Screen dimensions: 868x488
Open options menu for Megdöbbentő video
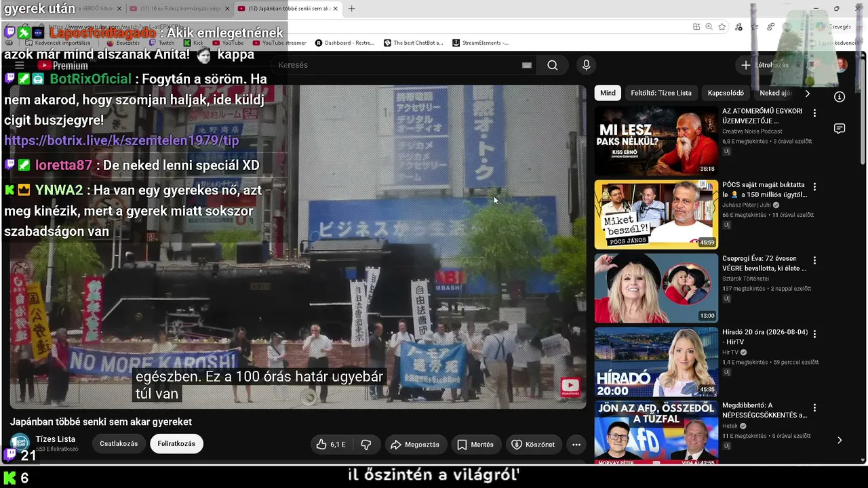[x=814, y=408]
